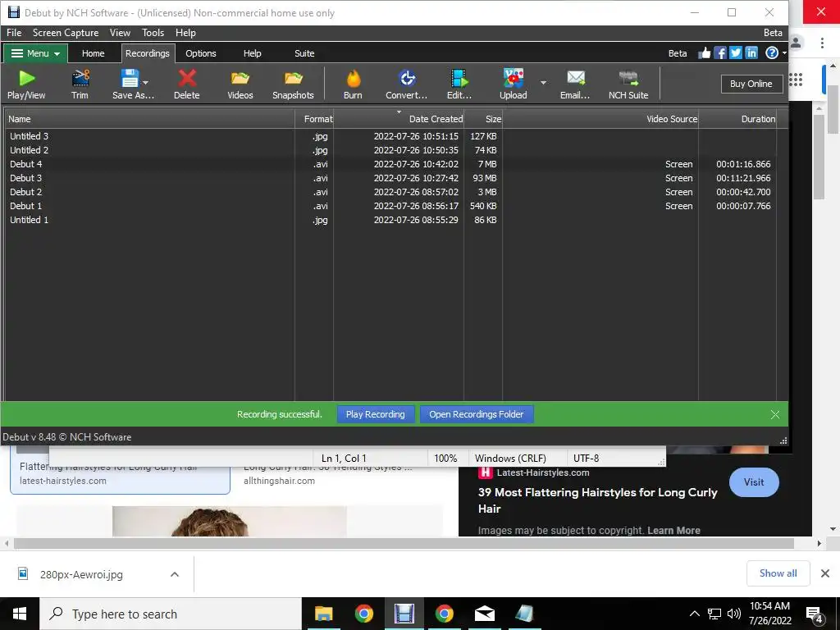Open the NCH Suite icon

628,78
